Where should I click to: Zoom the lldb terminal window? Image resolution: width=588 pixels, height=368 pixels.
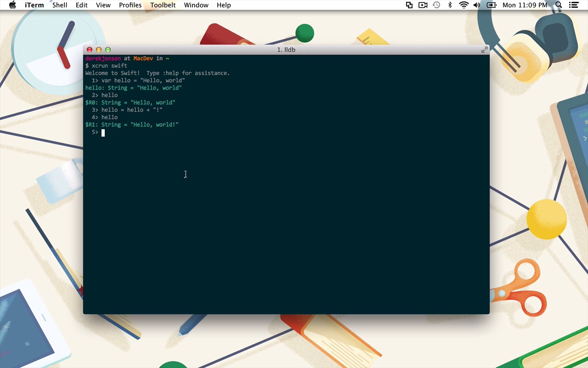pos(108,50)
